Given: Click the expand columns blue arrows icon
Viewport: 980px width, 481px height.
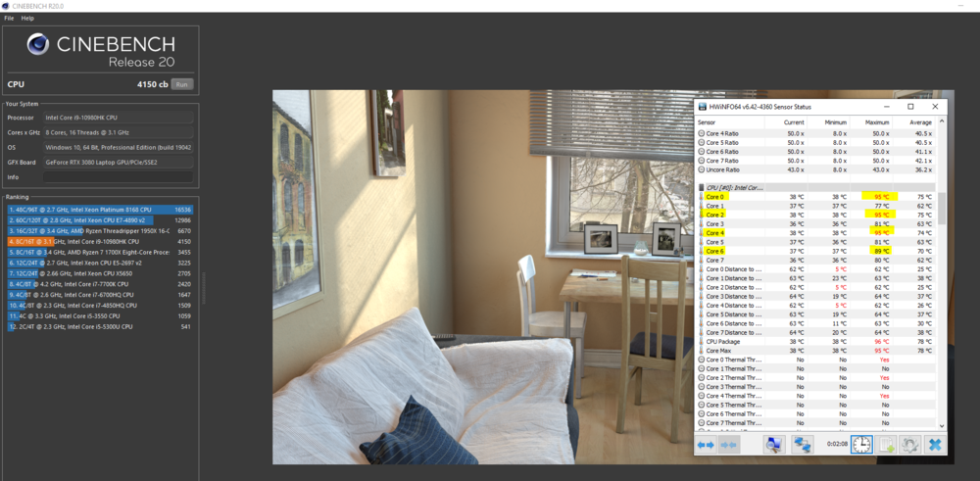Looking at the screenshot, I should pos(706,445).
